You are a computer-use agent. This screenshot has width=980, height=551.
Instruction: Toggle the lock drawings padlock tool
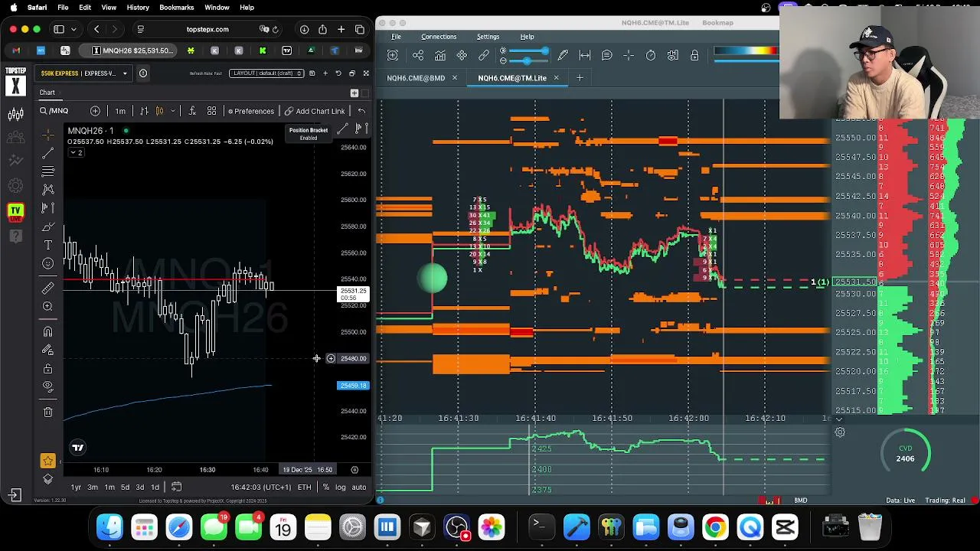click(x=47, y=369)
